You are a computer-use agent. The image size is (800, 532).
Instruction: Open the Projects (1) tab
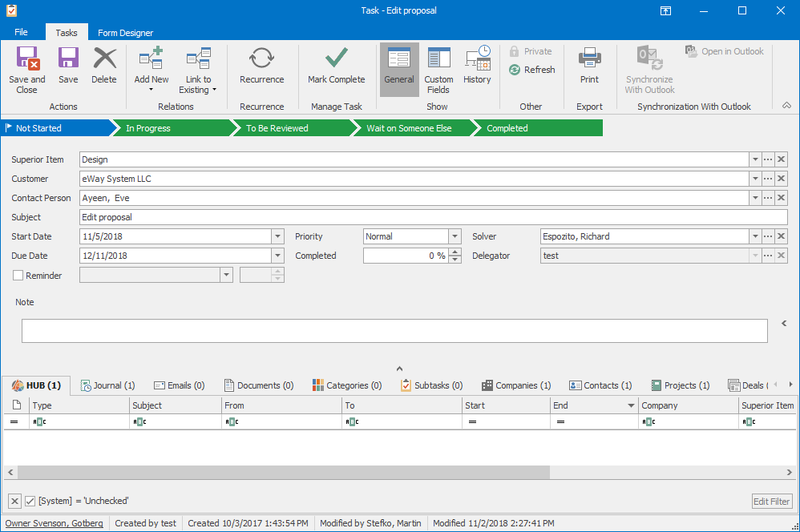click(x=681, y=385)
